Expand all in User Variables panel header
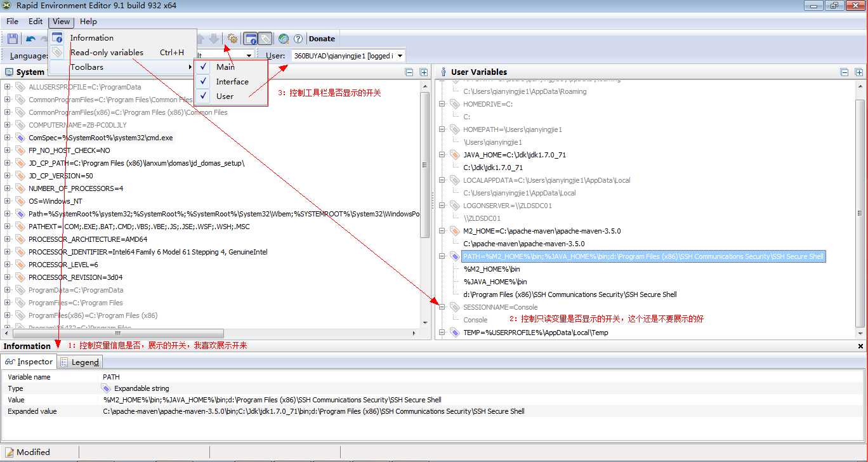The height and width of the screenshot is (462, 868). (859, 72)
